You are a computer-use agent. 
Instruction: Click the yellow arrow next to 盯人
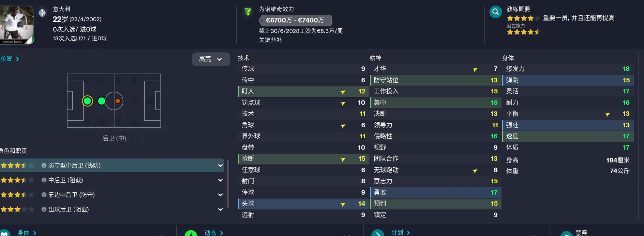(343, 92)
